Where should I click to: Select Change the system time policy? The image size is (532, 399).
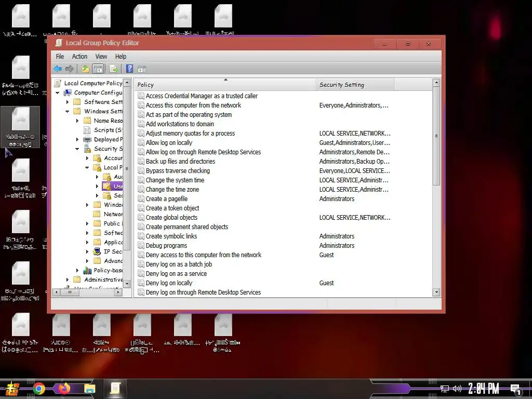[x=175, y=180]
